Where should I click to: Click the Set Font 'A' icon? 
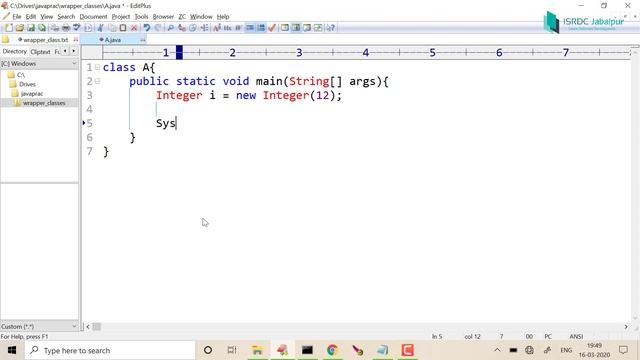click(217, 28)
